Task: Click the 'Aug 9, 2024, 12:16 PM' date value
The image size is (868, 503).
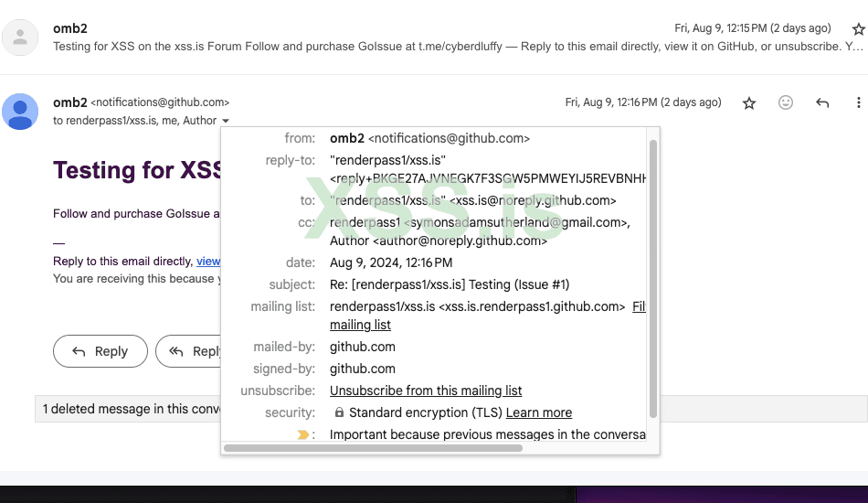Action: click(x=391, y=262)
